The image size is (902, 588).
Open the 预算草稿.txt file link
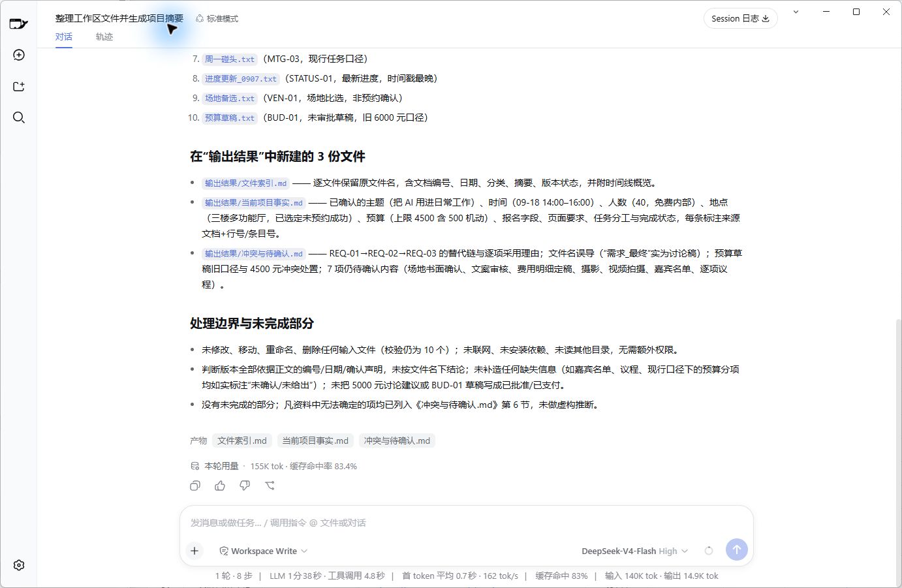[x=230, y=118]
